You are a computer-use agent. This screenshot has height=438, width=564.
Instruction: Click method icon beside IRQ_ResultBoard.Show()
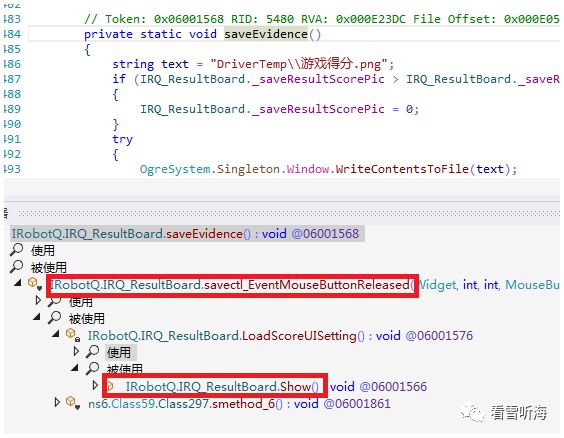tap(110, 386)
